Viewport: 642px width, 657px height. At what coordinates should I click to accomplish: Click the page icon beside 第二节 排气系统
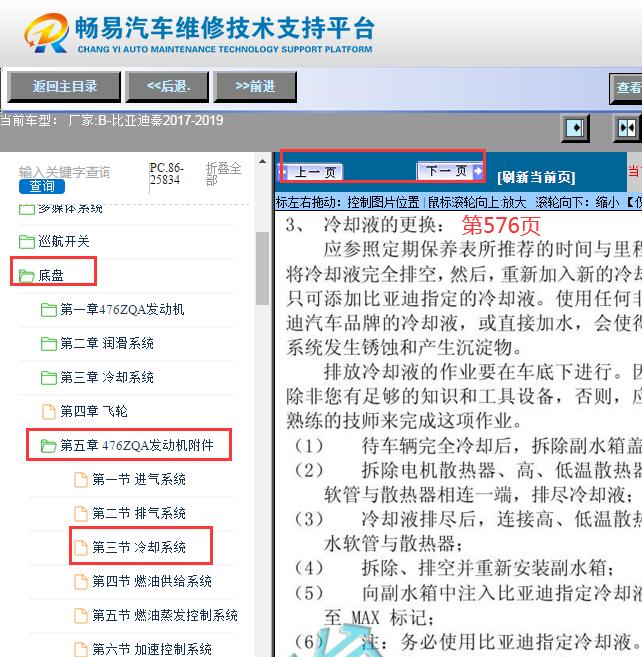tap(80, 513)
